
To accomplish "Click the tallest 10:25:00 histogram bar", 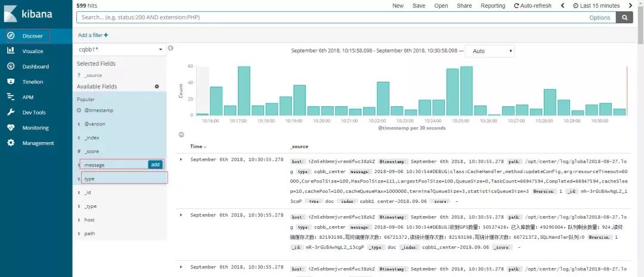I will [x=466, y=91].
